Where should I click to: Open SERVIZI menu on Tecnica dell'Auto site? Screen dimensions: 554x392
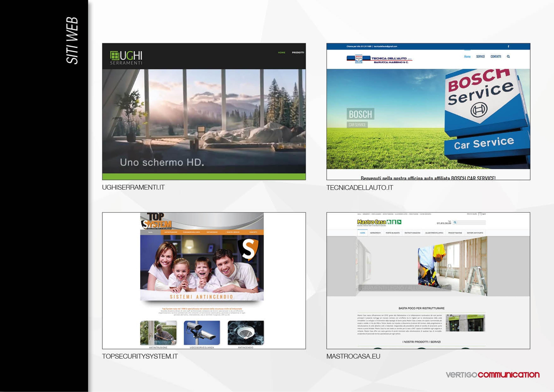pos(480,56)
